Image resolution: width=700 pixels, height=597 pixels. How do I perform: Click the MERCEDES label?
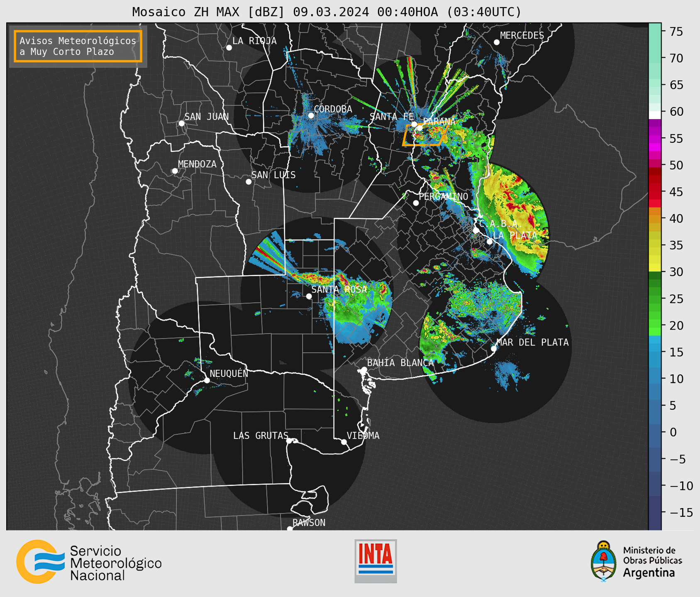(x=522, y=36)
